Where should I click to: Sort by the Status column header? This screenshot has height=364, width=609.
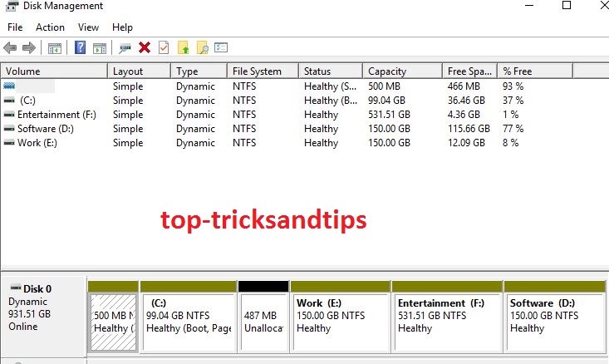[x=331, y=71]
